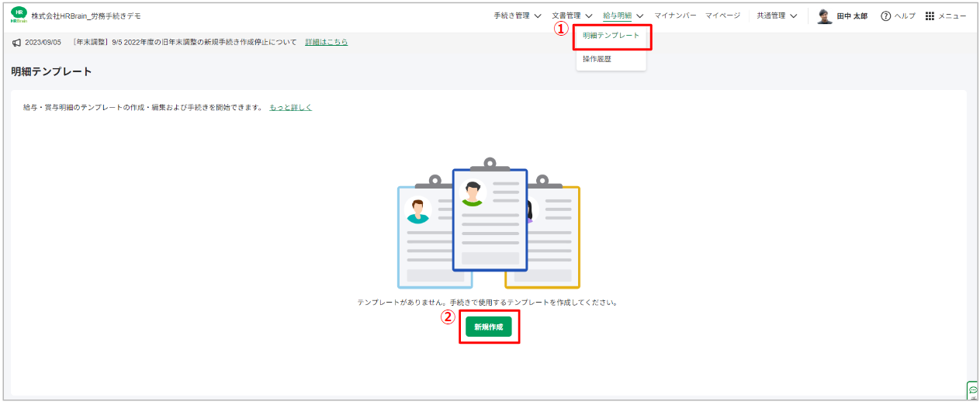Click the company name 株式会社HRBrain_労務手続きデモ
This screenshot has width=980, height=405.
tap(86, 16)
